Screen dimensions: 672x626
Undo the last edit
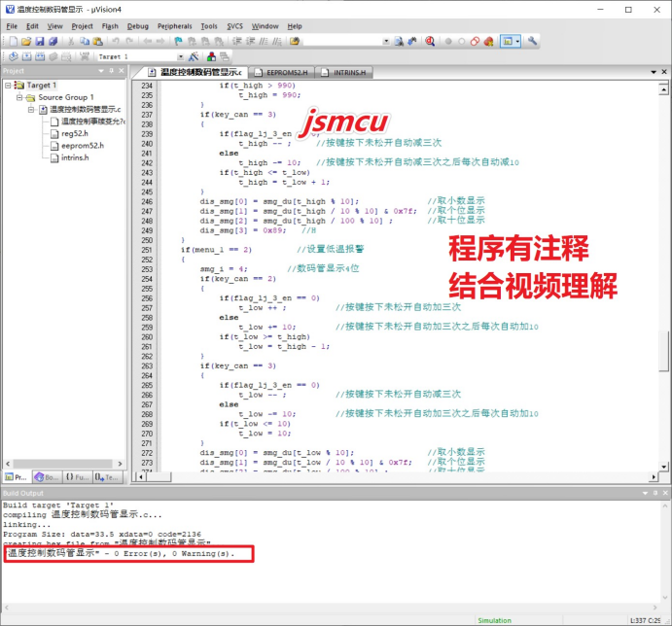[116, 41]
